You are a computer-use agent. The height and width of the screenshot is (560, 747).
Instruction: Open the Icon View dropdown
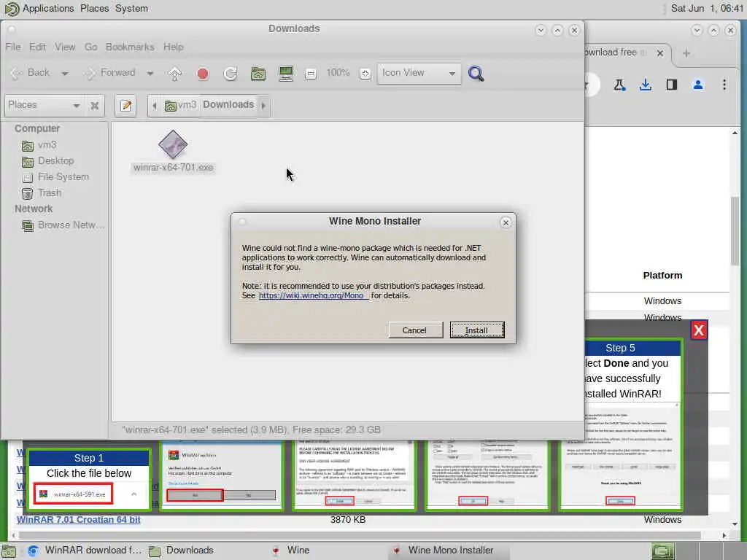(x=419, y=74)
